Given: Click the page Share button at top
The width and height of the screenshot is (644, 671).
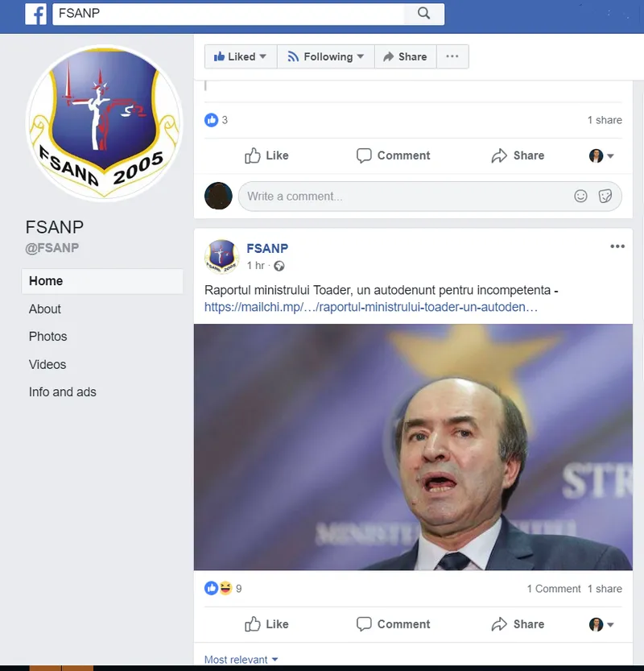Looking at the screenshot, I should [x=406, y=56].
